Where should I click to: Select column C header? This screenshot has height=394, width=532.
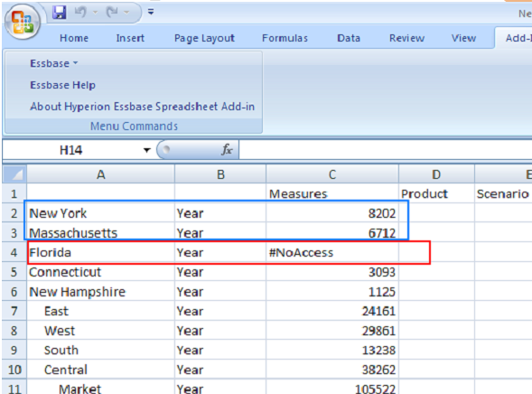pos(332,174)
